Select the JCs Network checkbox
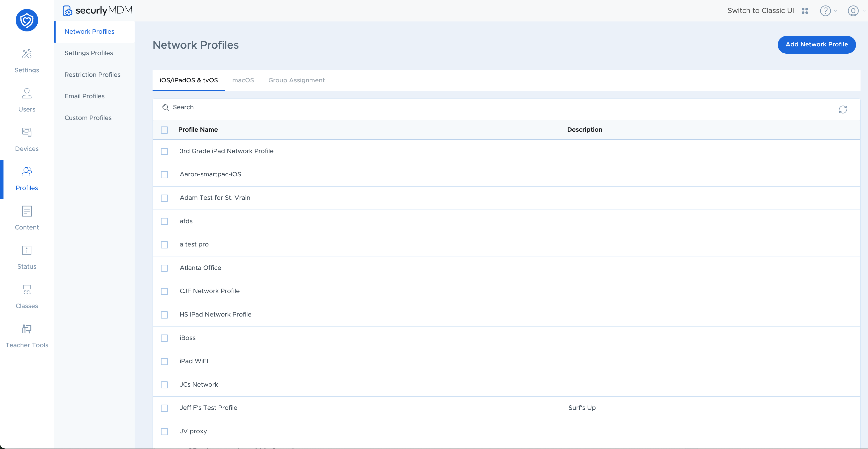The height and width of the screenshot is (449, 868). click(x=165, y=385)
